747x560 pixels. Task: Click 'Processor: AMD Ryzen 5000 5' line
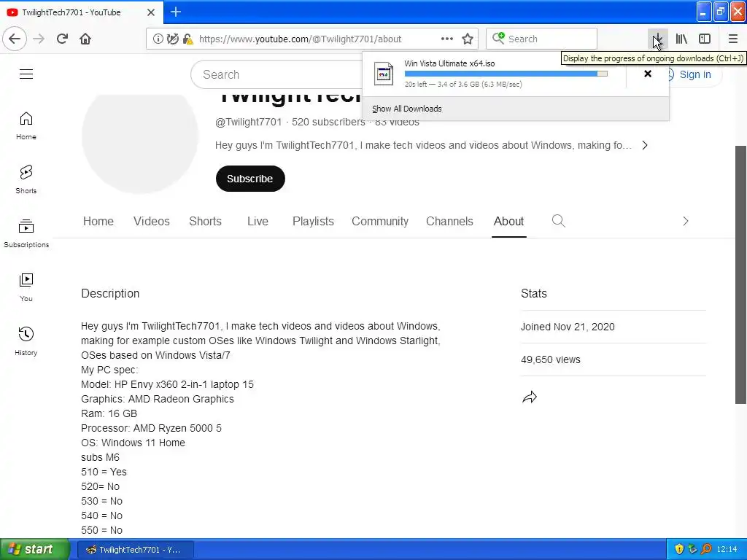[x=151, y=428]
